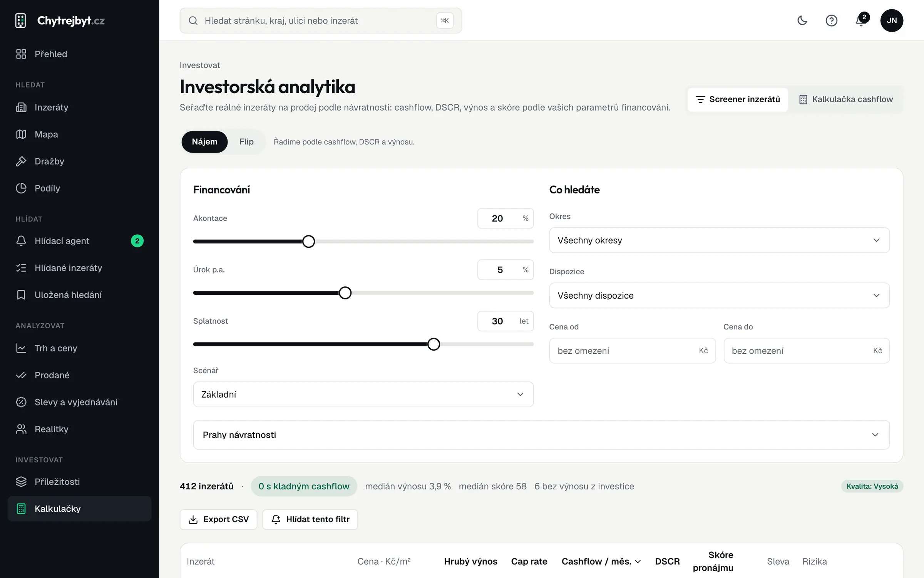The height and width of the screenshot is (578, 924).
Task: Focus the Cena od input field
Action: [x=633, y=351]
